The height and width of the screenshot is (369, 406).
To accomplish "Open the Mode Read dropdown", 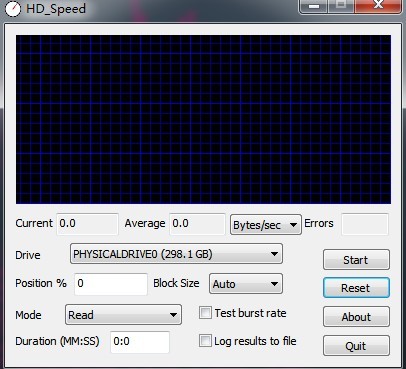I will click(123, 314).
